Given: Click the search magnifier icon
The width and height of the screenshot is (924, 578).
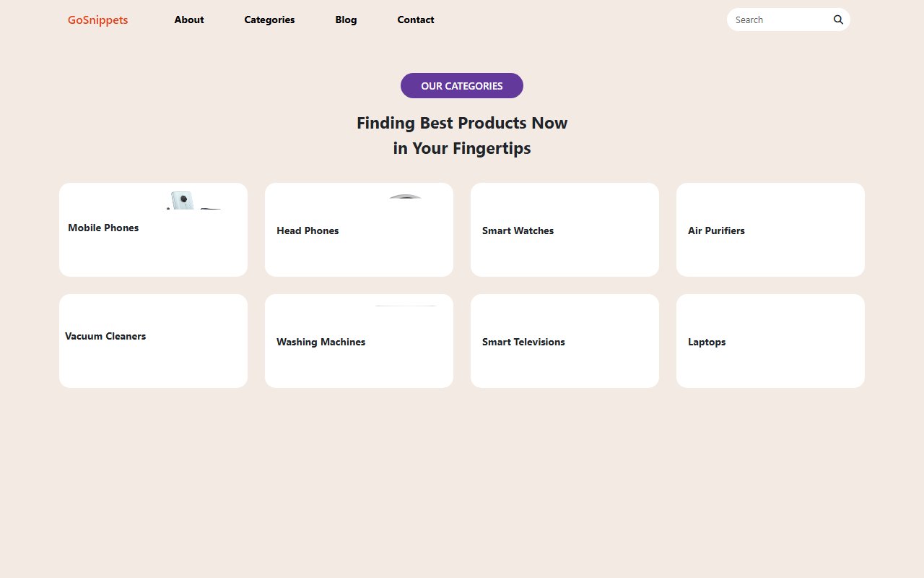Looking at the screenshot, I should point(837,20).
